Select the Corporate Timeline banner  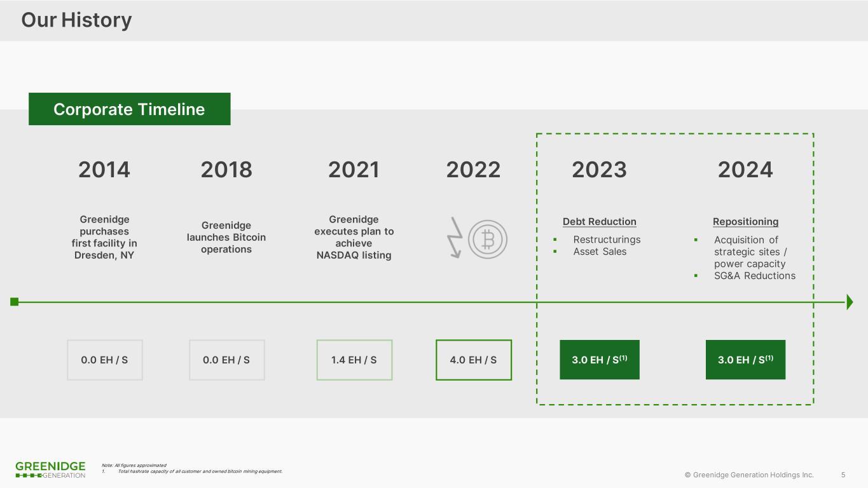pos(129,109)
